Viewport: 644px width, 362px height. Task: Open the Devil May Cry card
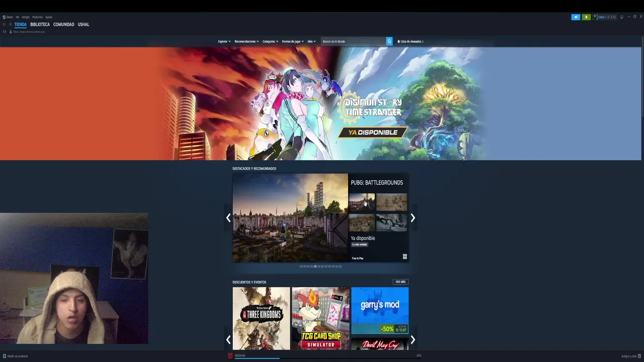pyautogui.click(x=380, y=344)
